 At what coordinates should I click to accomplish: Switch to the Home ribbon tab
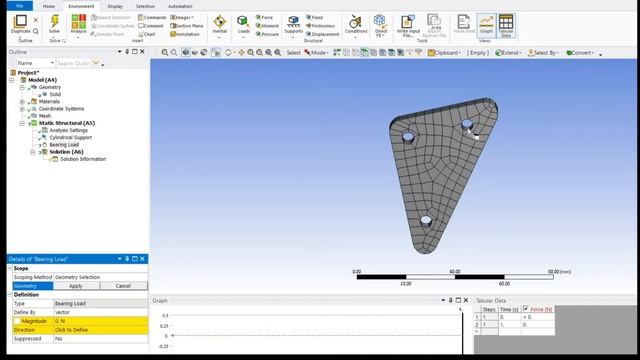(49, 6)
